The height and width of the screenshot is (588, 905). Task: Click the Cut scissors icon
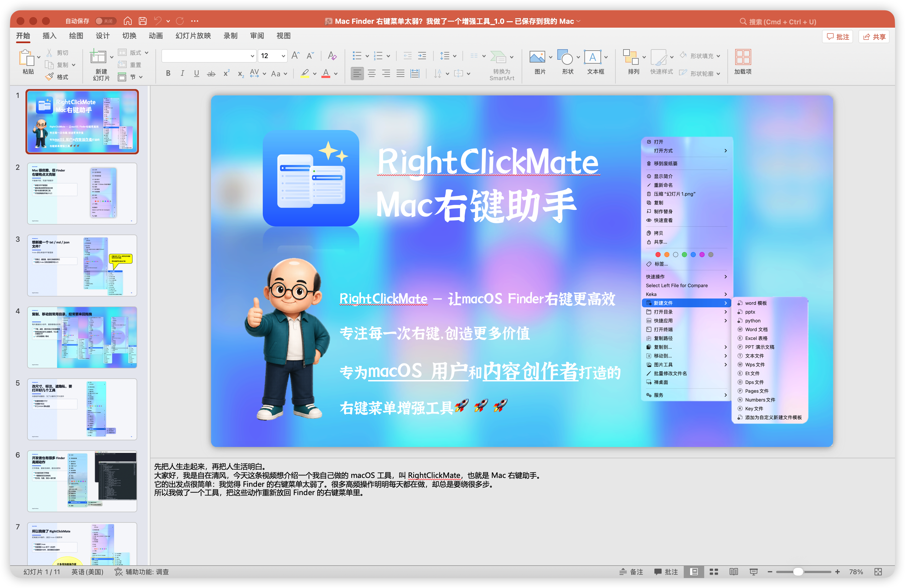point(50,53)
